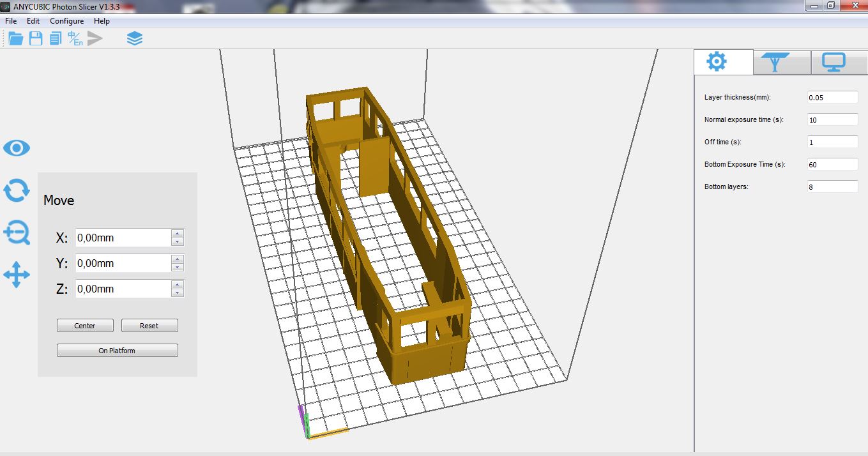Click the language switch toolbar icon
This screenshot has height=456, width=868.
click(x=75, y=39)
